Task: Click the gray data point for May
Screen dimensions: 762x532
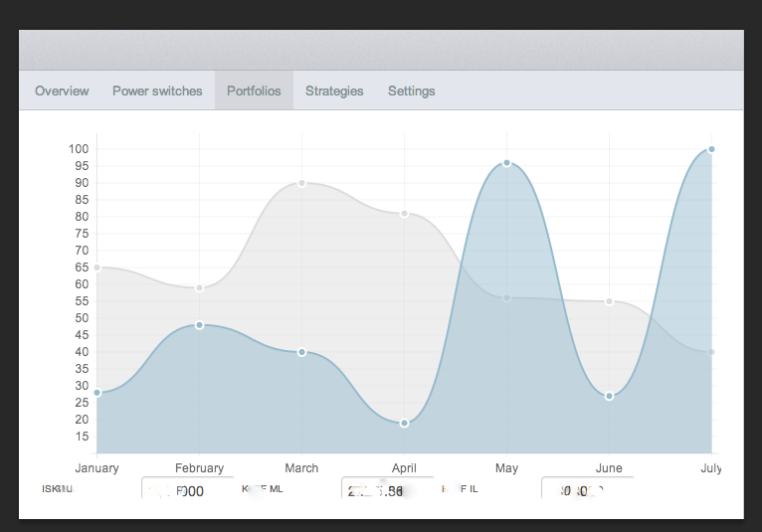Action: (506, 298)
